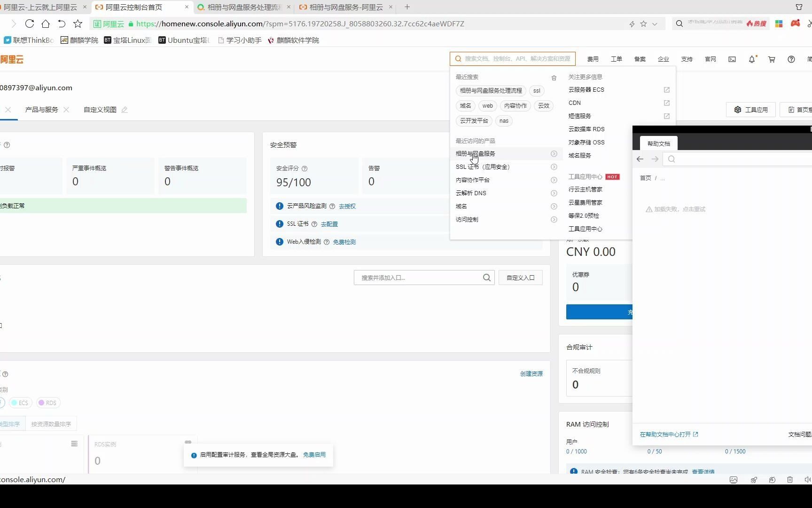Edit 自定义视图 with the pencil icon
Viewport: 812px width, 508px height.
(125, 110)
